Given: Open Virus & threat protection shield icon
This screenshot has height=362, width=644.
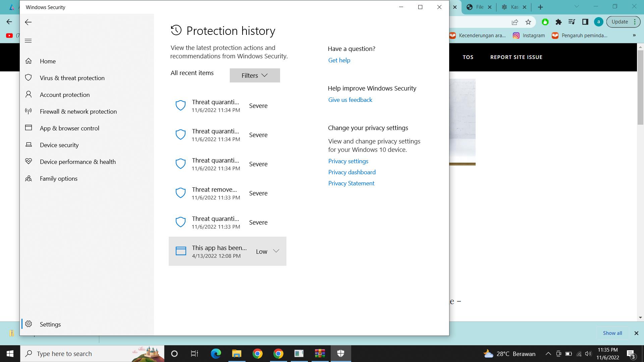Looking at the screenshot, I should coord(29,78).
